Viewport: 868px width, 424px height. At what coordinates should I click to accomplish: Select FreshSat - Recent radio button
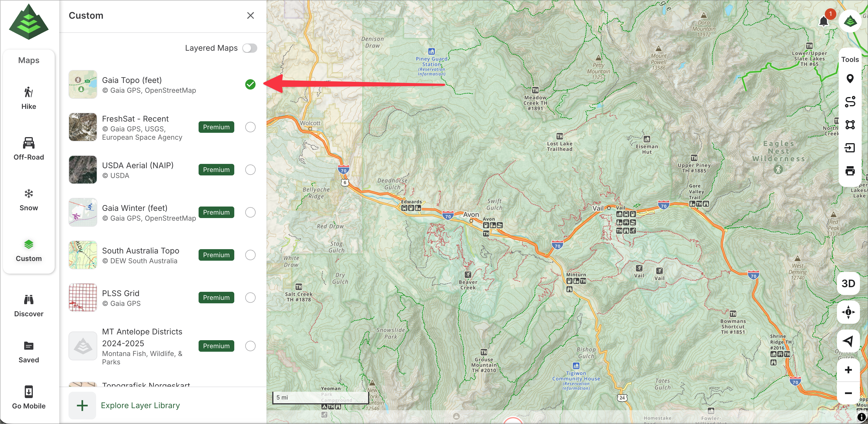[250, 127]
